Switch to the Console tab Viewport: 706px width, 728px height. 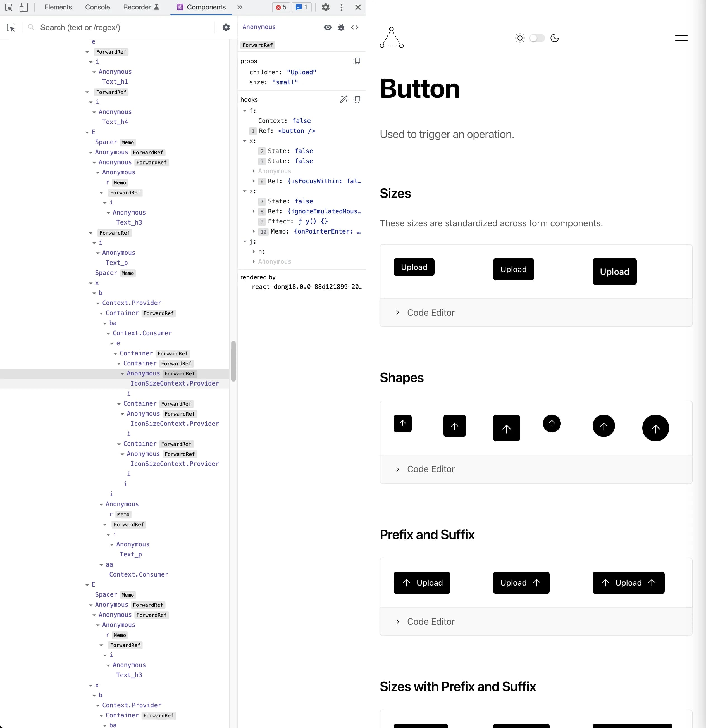tap(97, 8)
